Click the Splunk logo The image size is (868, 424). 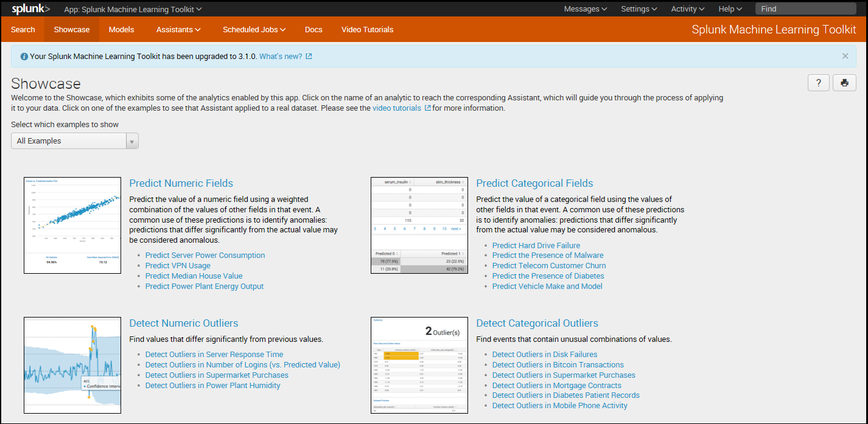[31, 9]
